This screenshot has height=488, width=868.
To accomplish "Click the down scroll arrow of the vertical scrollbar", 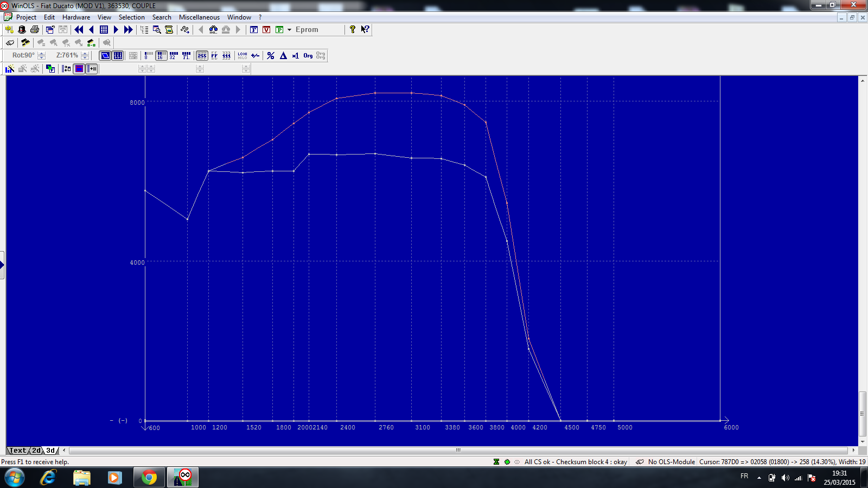I will 863,441.
